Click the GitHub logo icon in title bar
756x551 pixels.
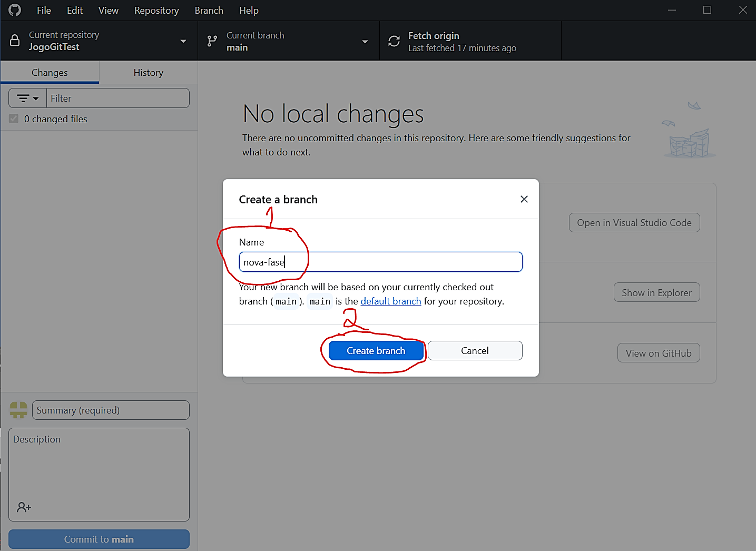15,10
